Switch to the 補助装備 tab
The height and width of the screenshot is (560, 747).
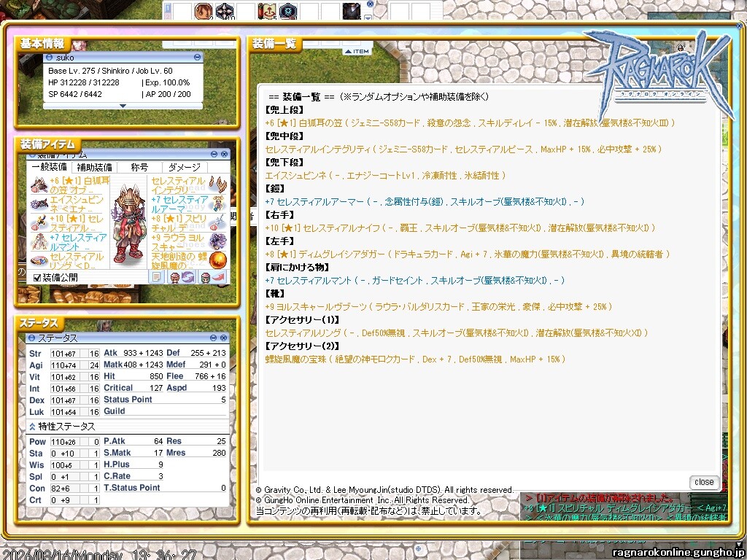(94, 167)
